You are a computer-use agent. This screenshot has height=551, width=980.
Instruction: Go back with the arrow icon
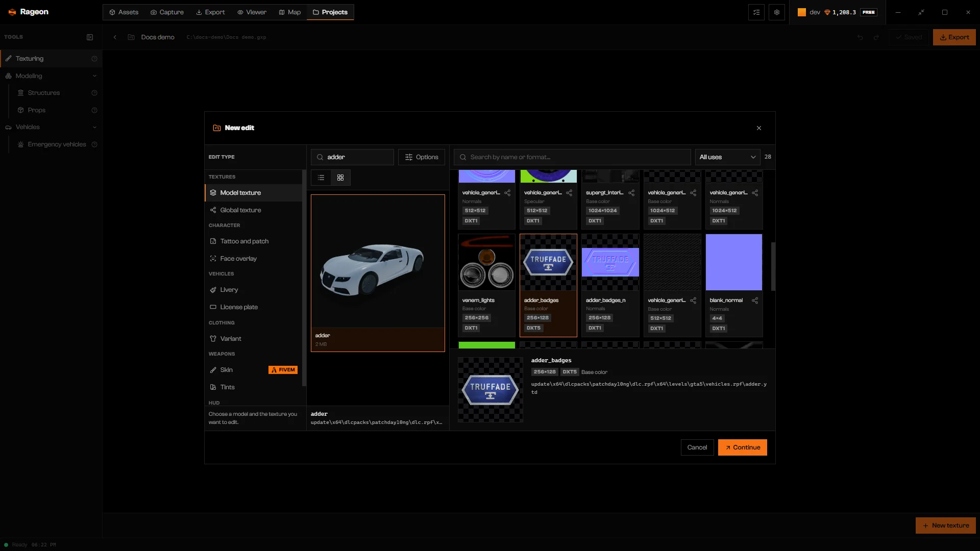[x=115, y=37]
